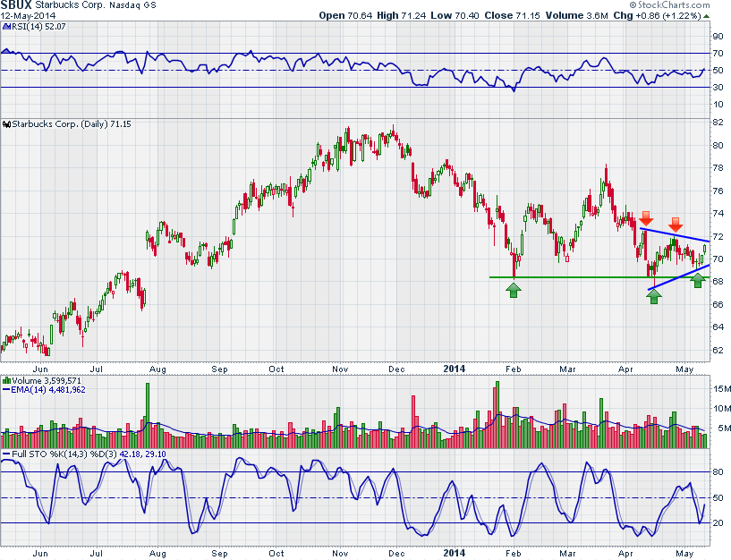Click the Starbucks Corp. (Daily) 71.15 legend

click(x=72, y=124)
